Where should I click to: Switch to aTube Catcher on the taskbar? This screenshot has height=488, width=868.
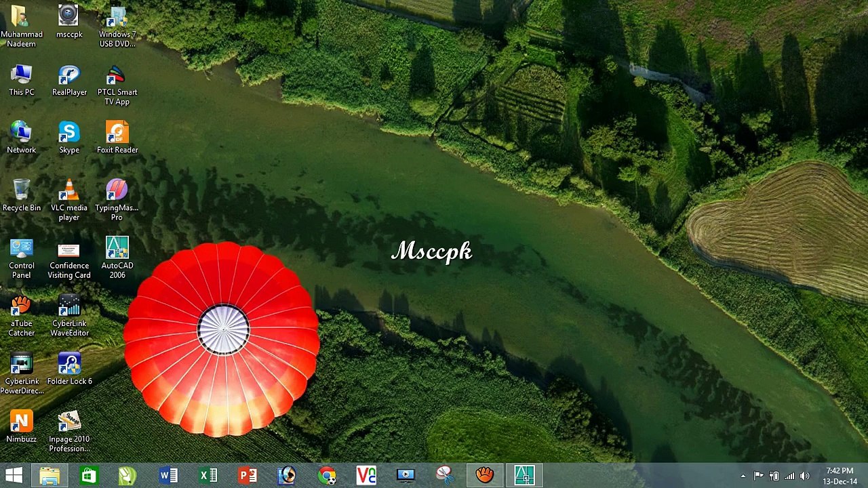(485, 475)
